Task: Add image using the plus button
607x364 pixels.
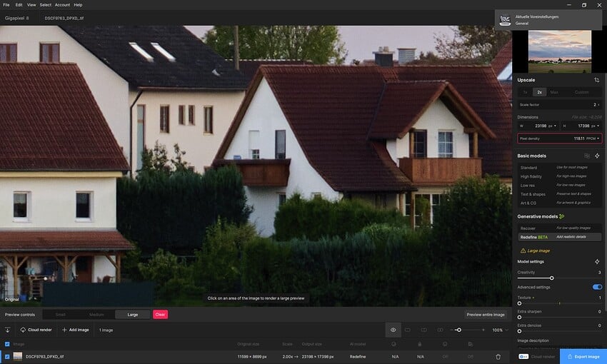Action: (x=76, y=330)
